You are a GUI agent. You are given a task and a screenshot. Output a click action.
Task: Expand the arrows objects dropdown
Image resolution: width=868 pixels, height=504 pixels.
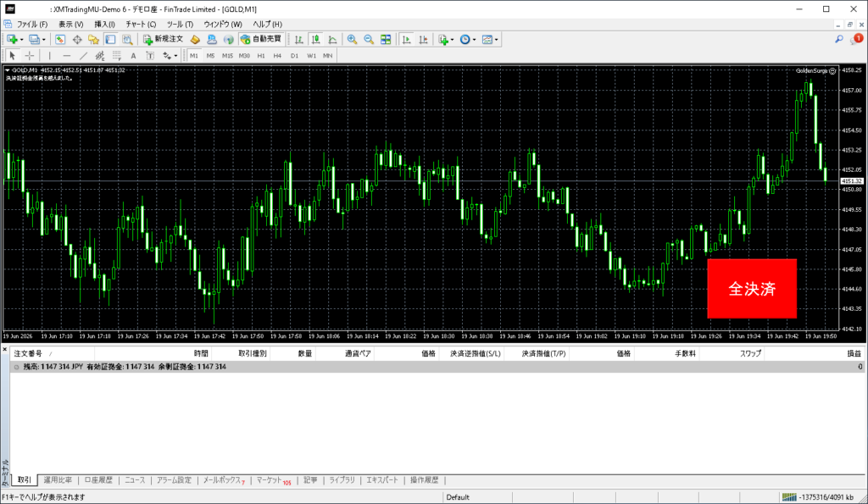pyautogui.click(x=175, y=55)
